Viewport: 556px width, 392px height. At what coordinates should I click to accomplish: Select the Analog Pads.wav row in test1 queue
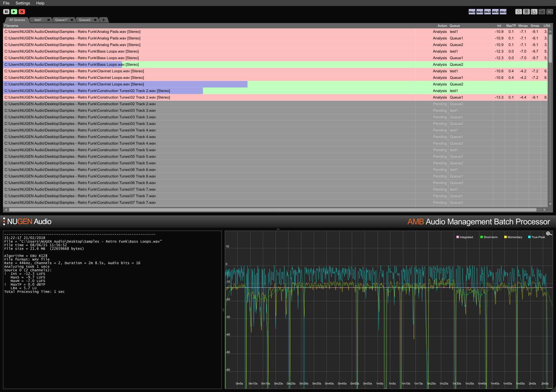120,31
